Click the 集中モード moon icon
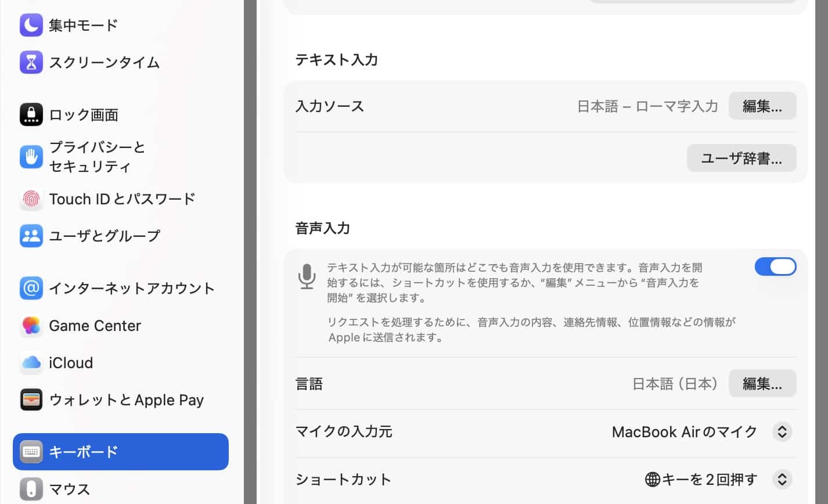 pos(31,25)
